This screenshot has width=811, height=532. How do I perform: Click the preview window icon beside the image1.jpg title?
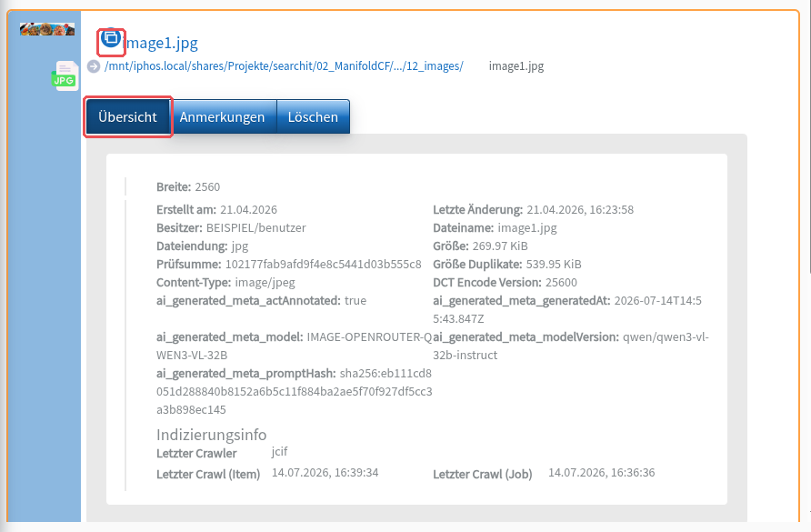(x=111, y=38)
